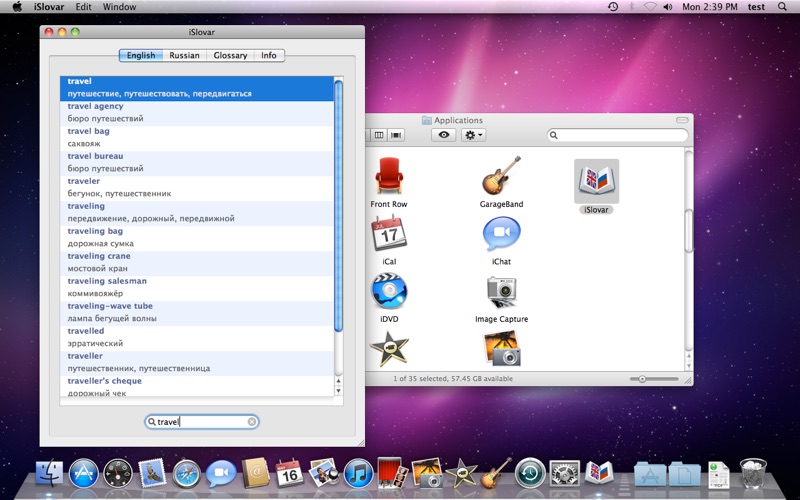Select the entry travelled

pos(197,337)
